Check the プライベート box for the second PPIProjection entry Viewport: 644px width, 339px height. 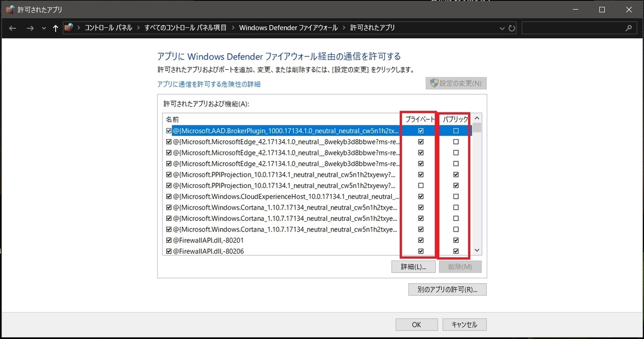(421, 185)
